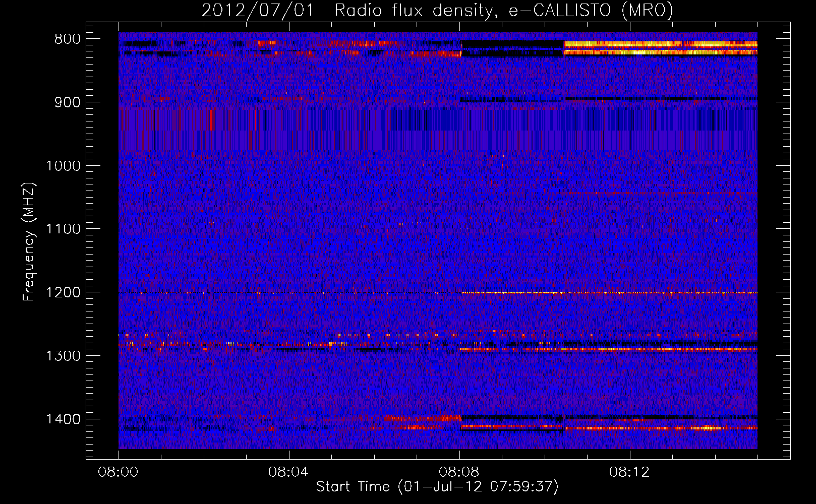Click the 'Start Time (01-Jul-12 07:59:37)' label
The image size is (816, 504).
tap(437, 487)
